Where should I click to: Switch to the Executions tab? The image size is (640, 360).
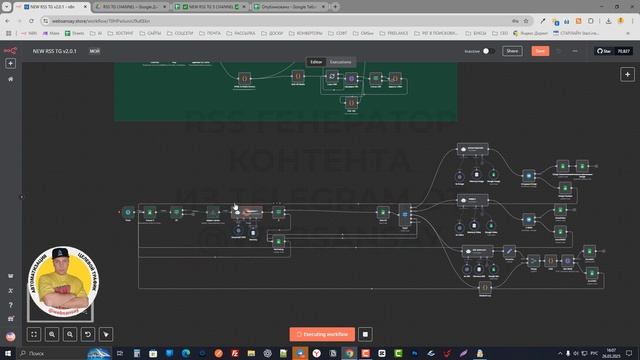(x=340, y=62)
